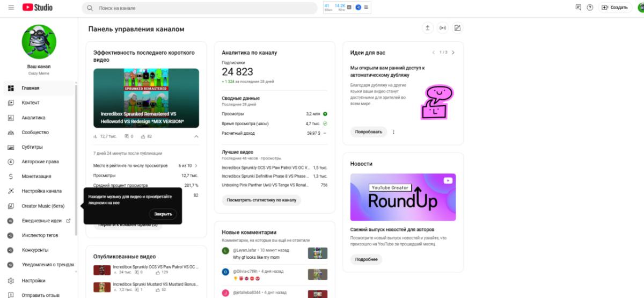
Task: Click the 12,7 тыс. views bar chart icon
Action: coord(96,136)
